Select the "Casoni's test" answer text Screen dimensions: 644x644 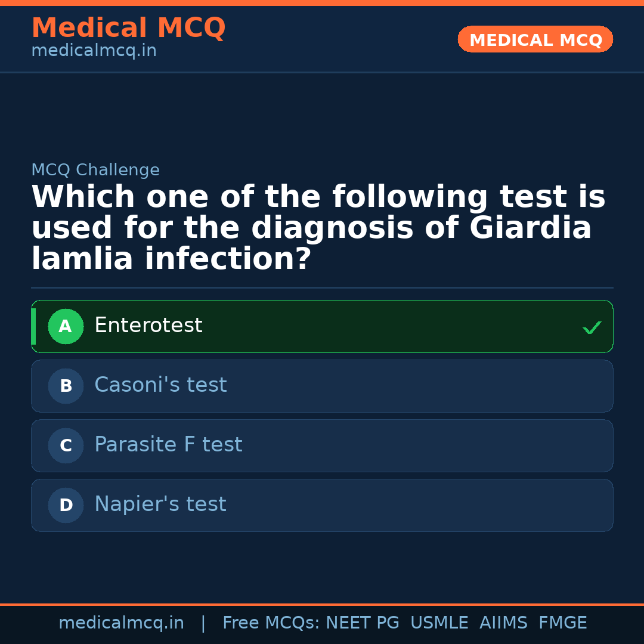(x=160, y=385)
